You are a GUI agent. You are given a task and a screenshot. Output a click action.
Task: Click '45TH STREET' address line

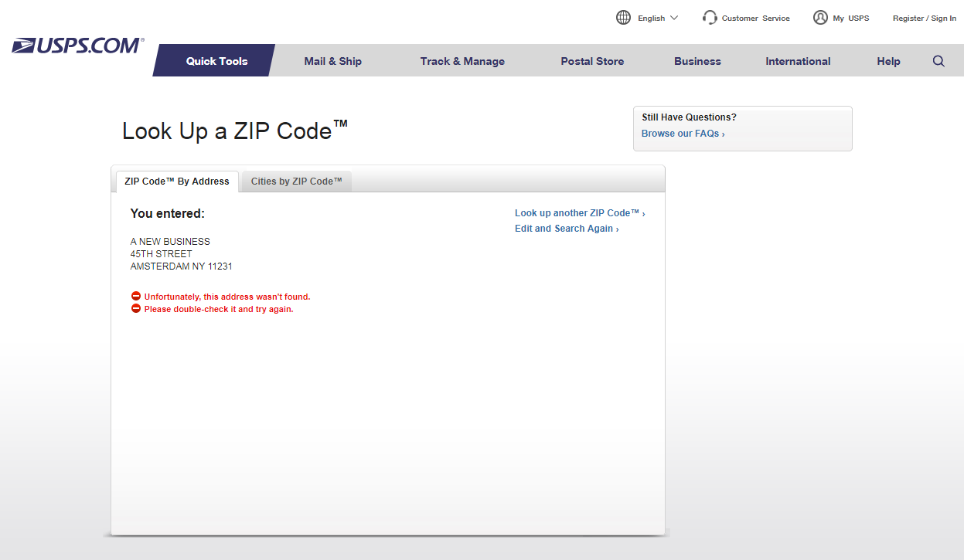162,254
